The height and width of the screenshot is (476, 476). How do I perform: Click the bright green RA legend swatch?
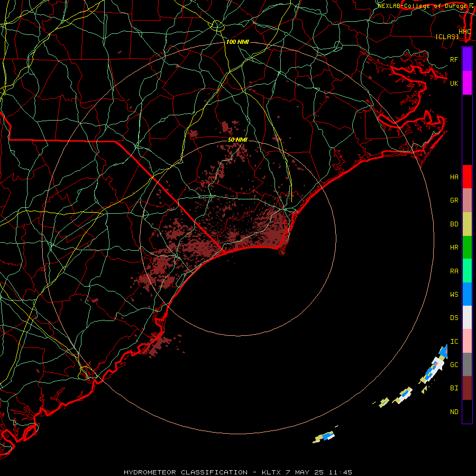coord(467,271)
